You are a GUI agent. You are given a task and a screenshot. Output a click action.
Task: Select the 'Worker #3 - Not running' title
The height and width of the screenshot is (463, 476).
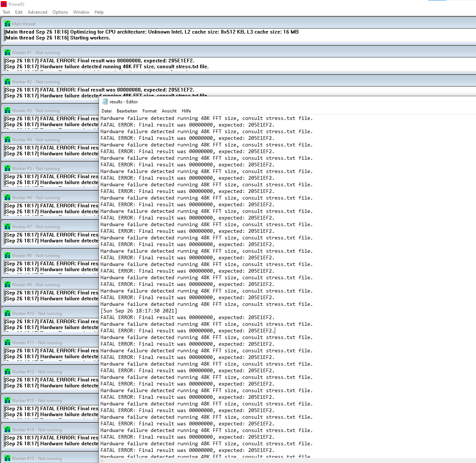[36, 111]
